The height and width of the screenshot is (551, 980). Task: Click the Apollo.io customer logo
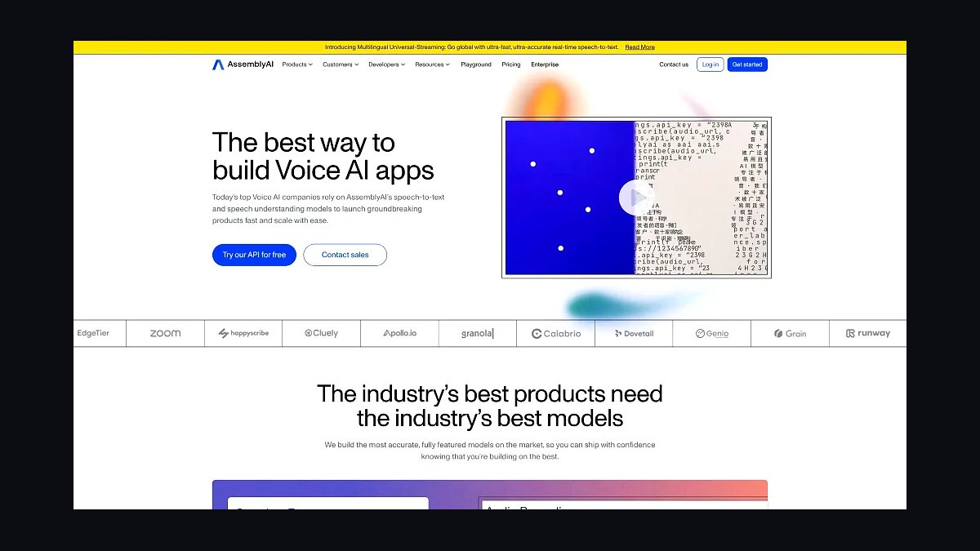pos(399,333)
